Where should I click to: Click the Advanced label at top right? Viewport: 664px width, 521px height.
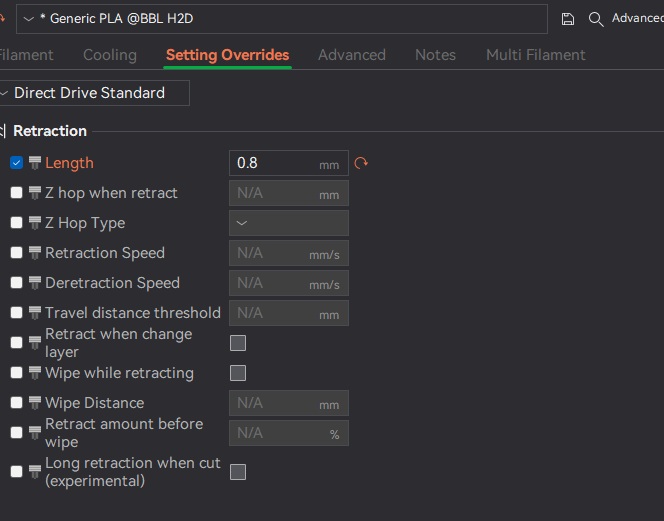[637, 19]
